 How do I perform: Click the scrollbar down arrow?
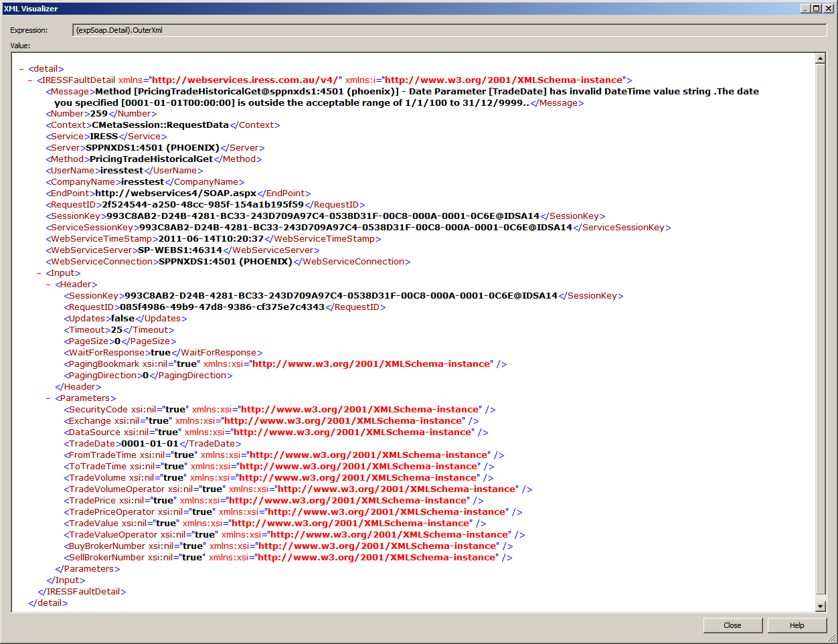(821, 607)
